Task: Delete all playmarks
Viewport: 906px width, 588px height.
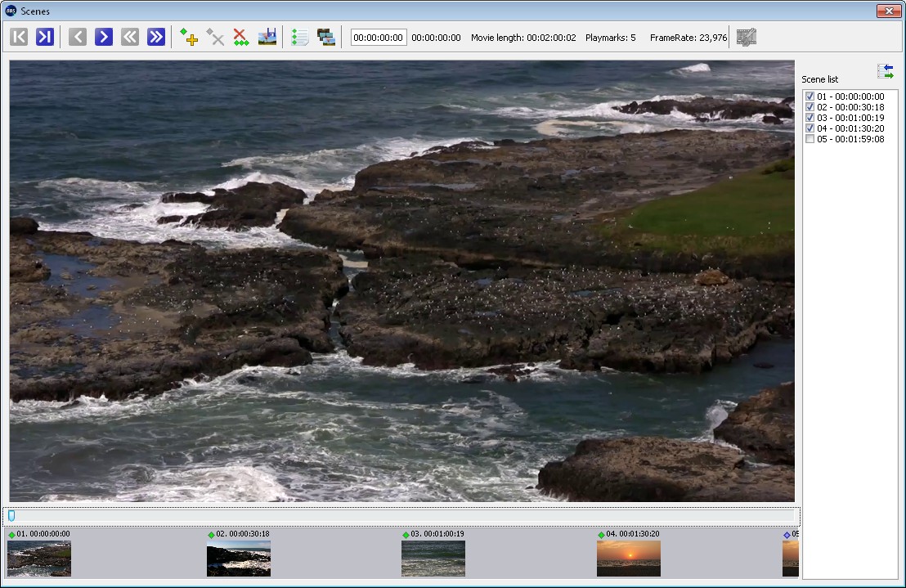Action: pyautogui.click(x=240, y=36)
